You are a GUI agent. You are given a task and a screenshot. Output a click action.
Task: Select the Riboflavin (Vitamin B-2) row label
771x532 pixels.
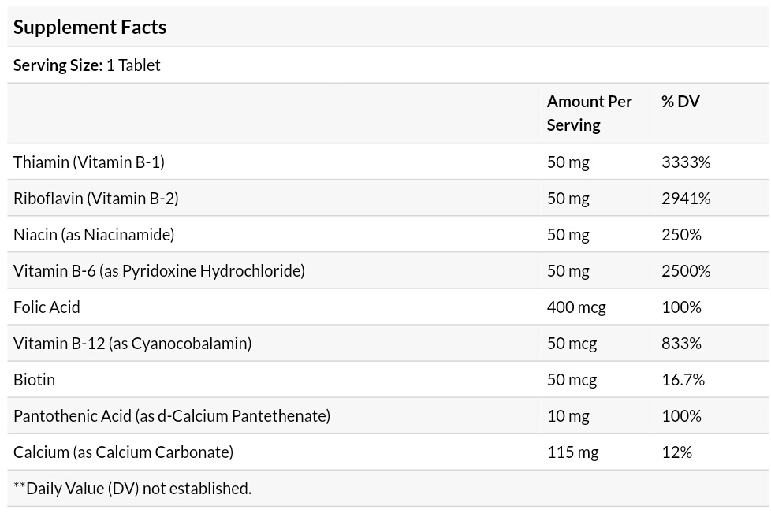click(96, 199)
